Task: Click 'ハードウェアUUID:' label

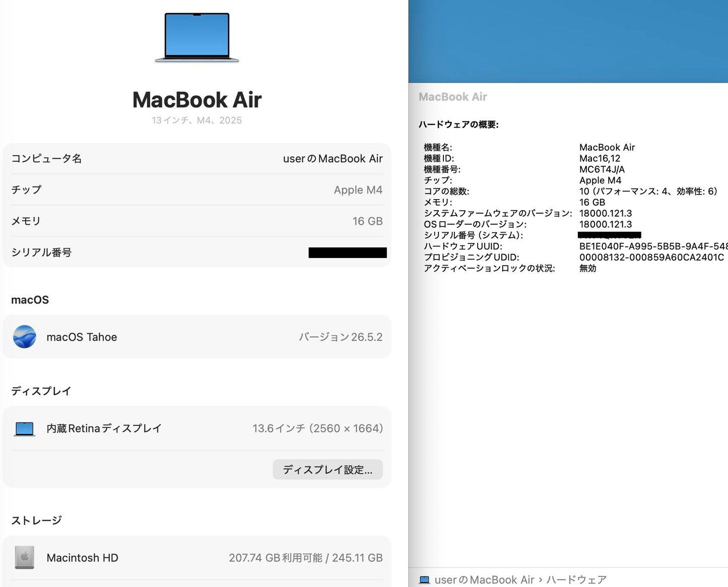Action: pos(463,246)
